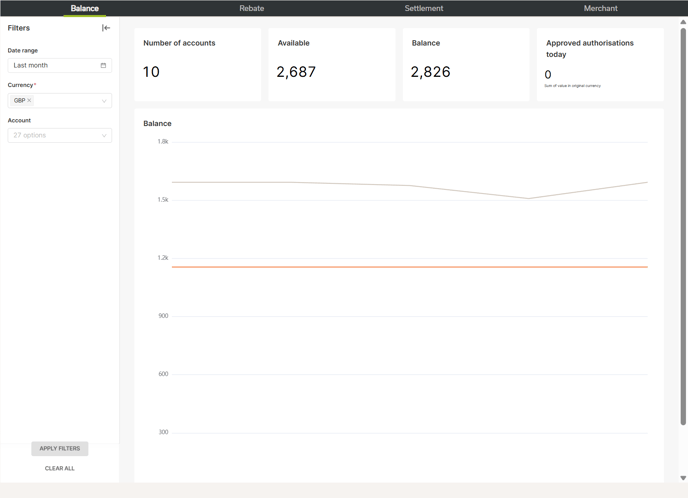Click the scrollbar down arrow
This screenshot has height=498, width=688.
pos(683,478)
